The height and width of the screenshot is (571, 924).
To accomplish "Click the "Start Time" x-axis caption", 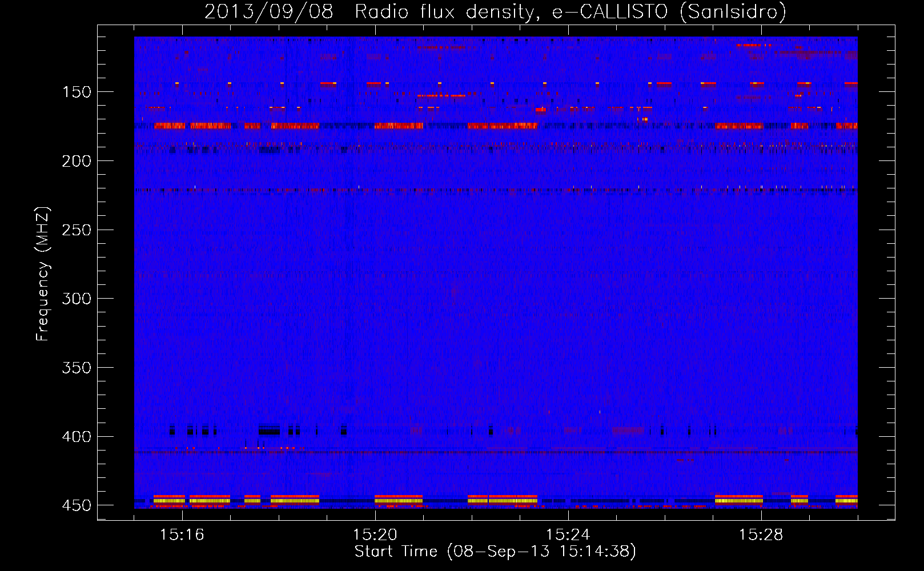I will [x=396, y=552].
